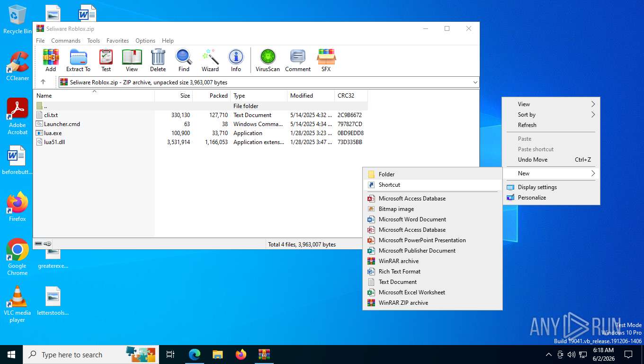
Task: Create new Bitmap image
Action: (x=432, y=209)
